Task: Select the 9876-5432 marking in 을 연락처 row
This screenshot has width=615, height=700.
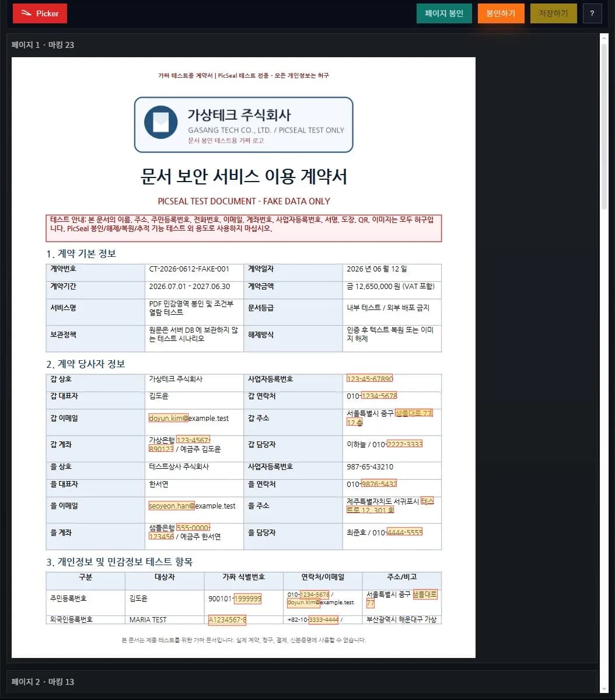Action: point(379,484)
